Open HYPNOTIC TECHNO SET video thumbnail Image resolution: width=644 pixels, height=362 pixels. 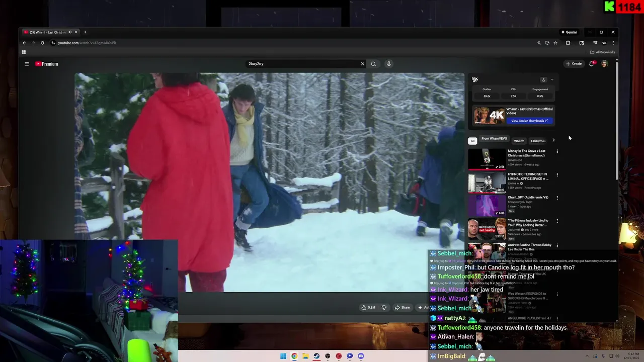tap(487, 183)
